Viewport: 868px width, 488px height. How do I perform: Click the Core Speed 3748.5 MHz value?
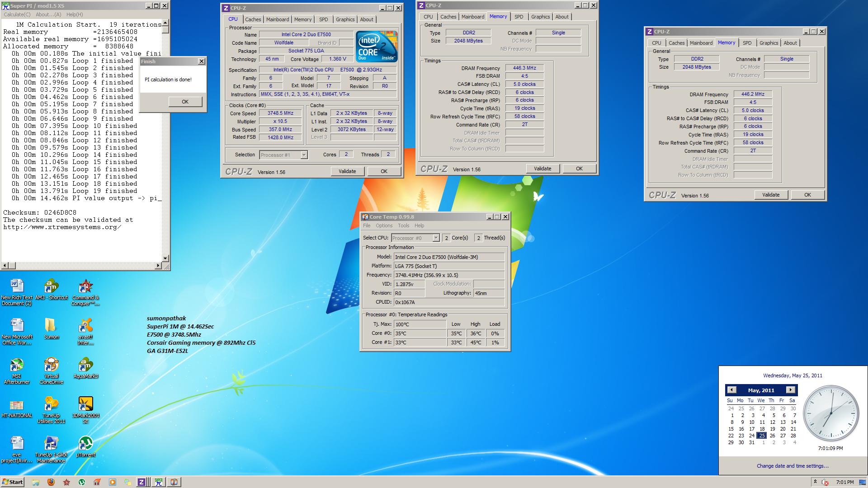point(280,113)
